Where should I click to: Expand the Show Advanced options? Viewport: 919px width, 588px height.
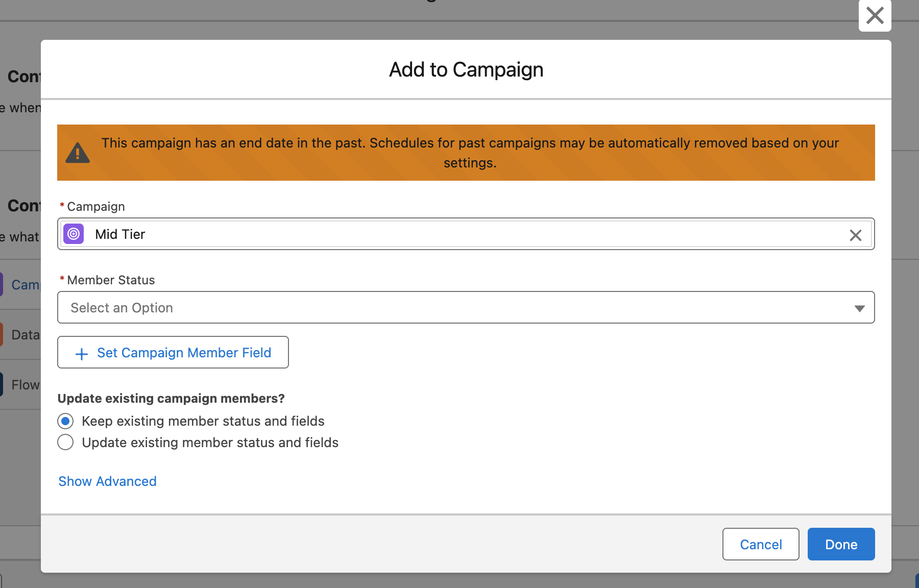pos(107,481)
